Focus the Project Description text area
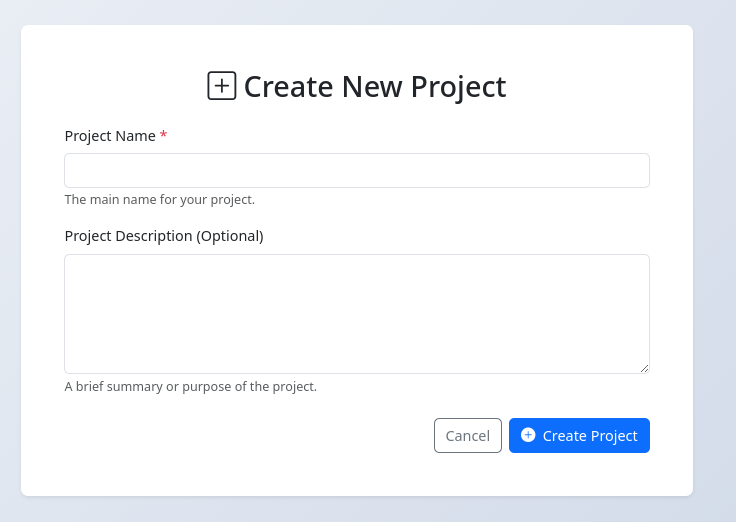 pyautogui.click(x=357, y=314)
